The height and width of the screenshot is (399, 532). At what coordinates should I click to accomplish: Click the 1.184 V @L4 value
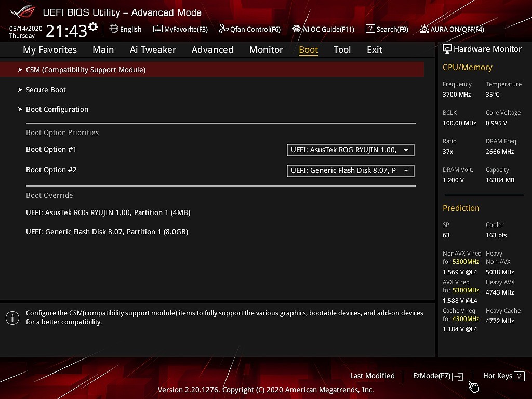(460, 329)
